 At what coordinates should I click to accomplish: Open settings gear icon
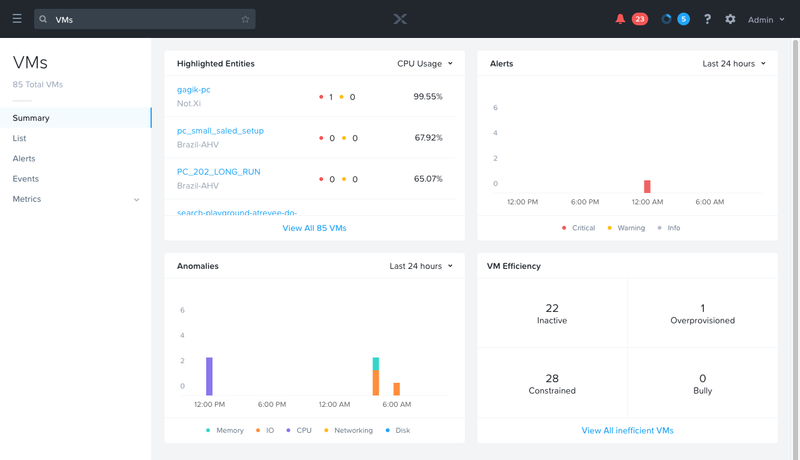tap(730, 19)
